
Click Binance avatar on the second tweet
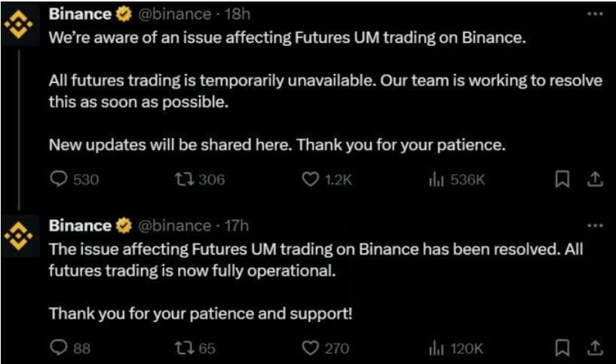[x=19, y=236]
